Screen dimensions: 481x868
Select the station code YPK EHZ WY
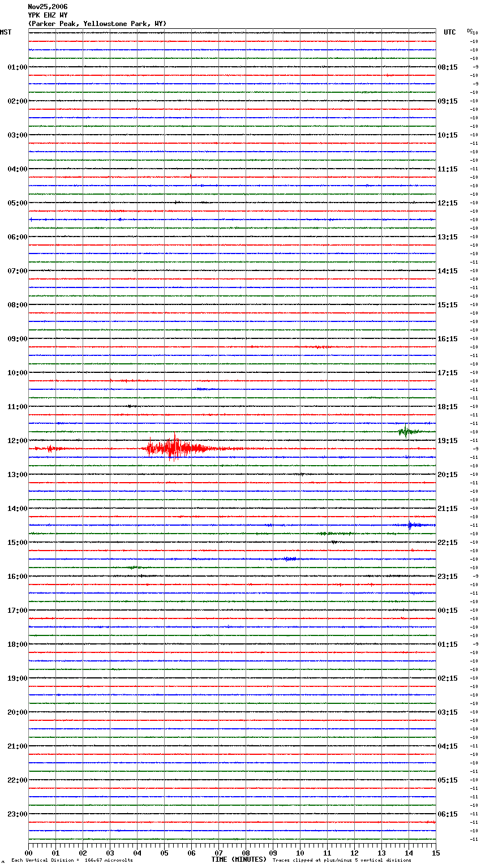point(48,15)
